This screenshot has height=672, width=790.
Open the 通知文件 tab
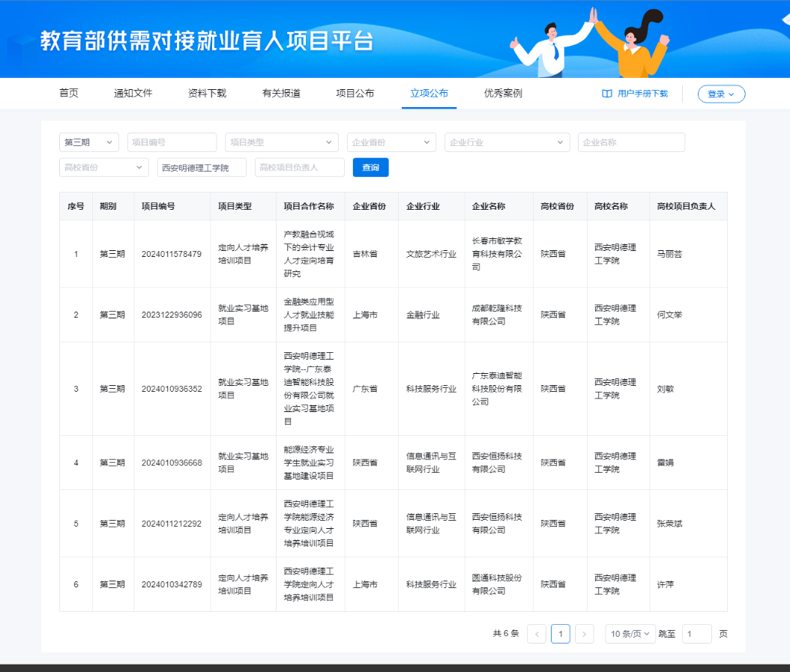(x=133, y=94)
